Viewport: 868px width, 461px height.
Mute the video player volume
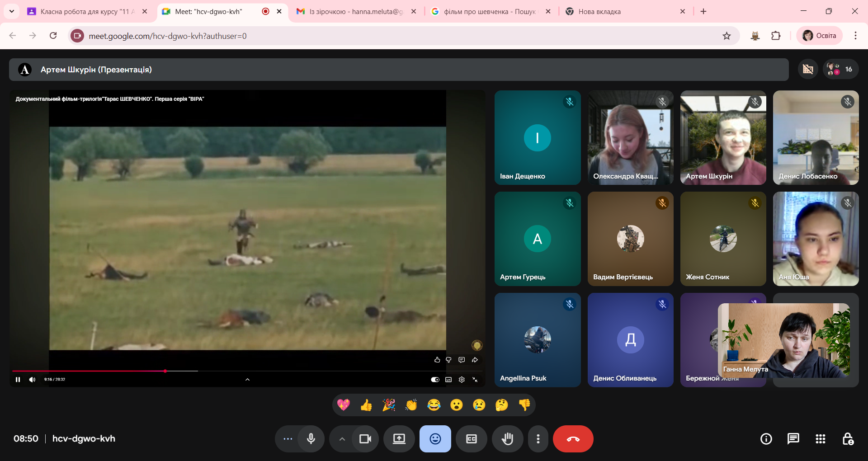[x=32, y=380]
